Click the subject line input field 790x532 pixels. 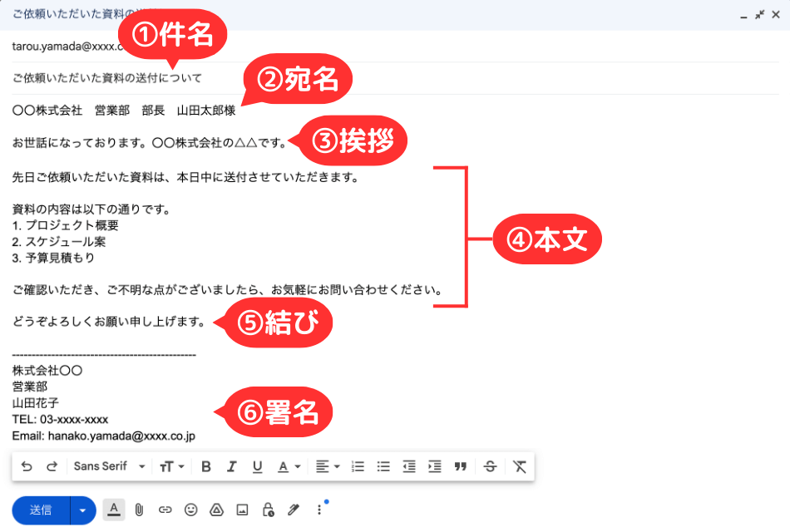click(x=166, y=78)
